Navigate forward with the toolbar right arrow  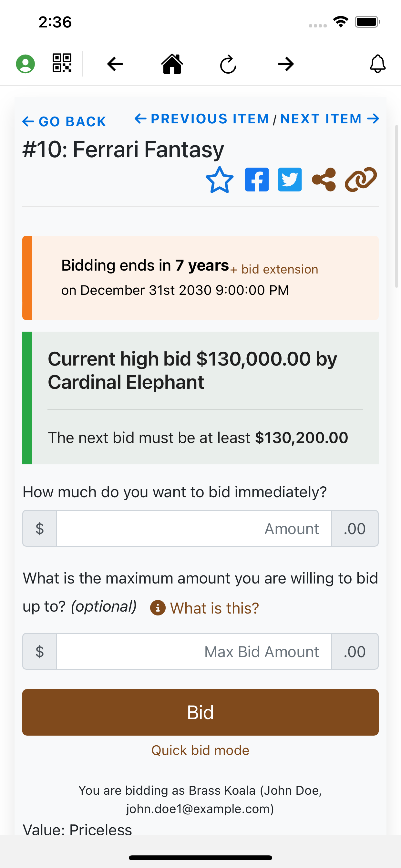coord(286,64)
